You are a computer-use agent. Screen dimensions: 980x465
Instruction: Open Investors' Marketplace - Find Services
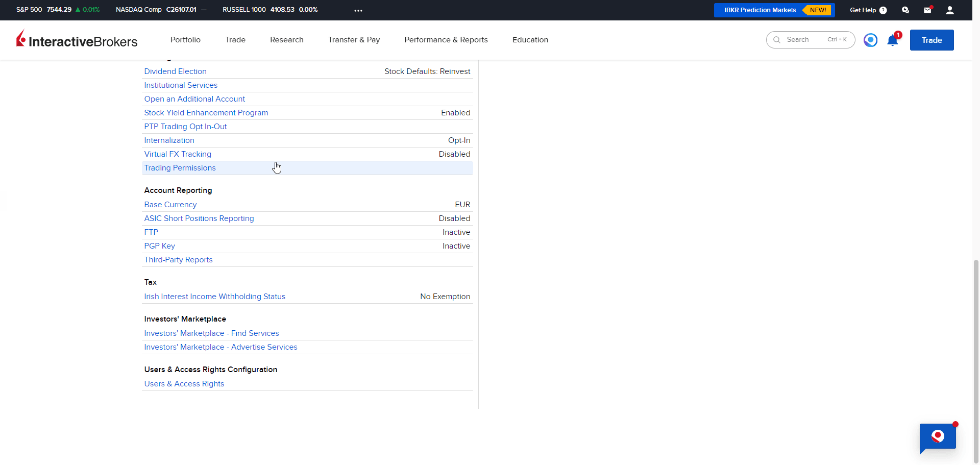[211, 333]
